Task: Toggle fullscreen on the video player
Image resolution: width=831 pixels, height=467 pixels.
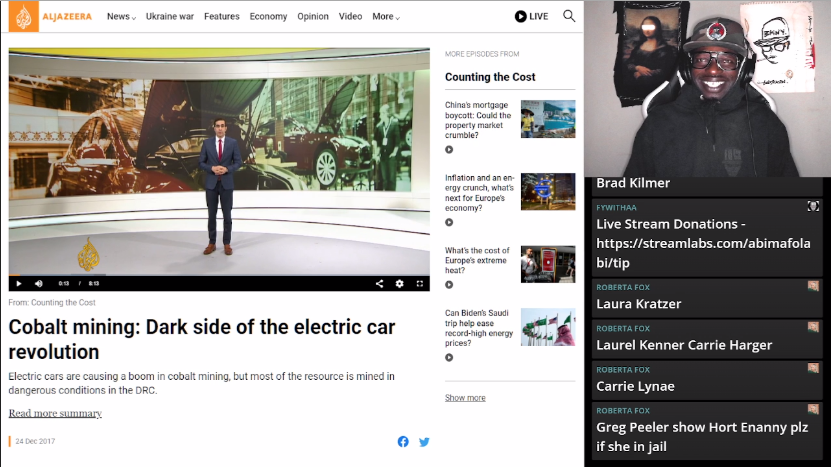Action: pos(419,283)
